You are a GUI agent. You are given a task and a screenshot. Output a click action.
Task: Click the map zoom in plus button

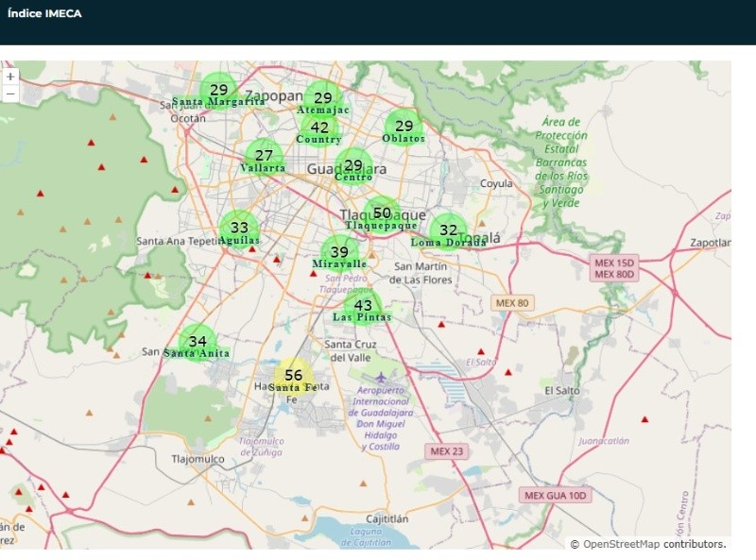click(x=10, y=76)
